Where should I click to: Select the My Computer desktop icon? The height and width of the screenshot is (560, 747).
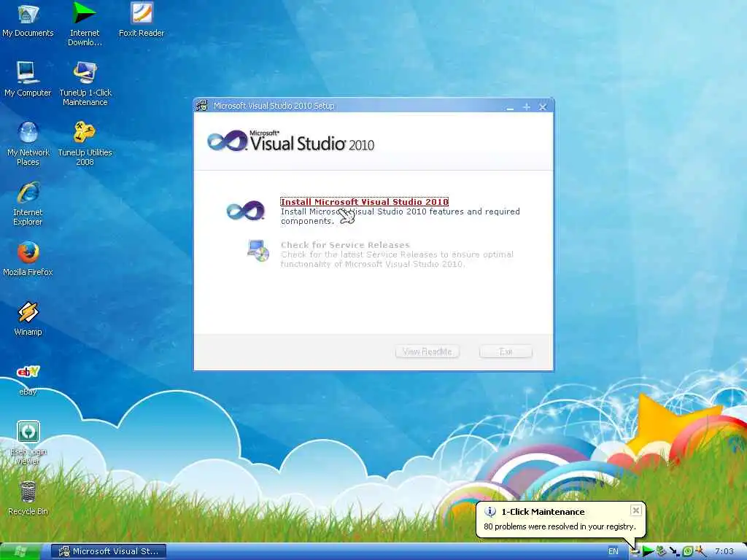coord(28,79)
